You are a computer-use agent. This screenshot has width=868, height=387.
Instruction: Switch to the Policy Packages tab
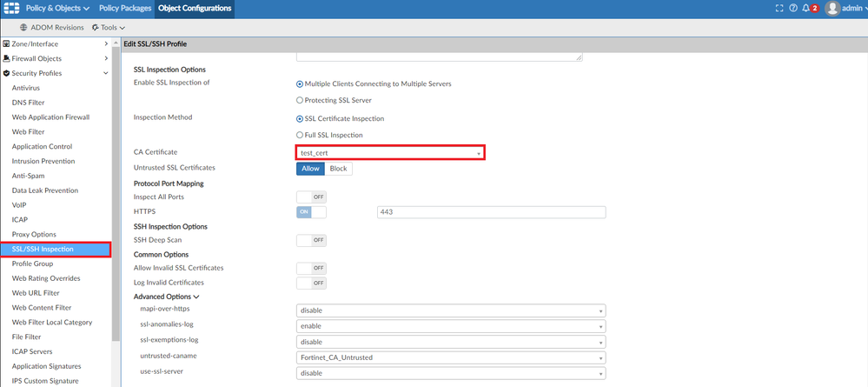[126, 9]
